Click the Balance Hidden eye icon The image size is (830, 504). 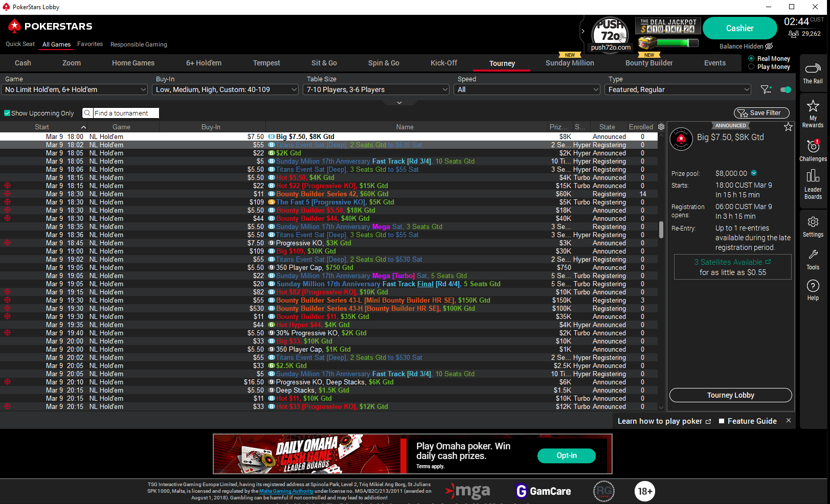click(x=769, y=46)
